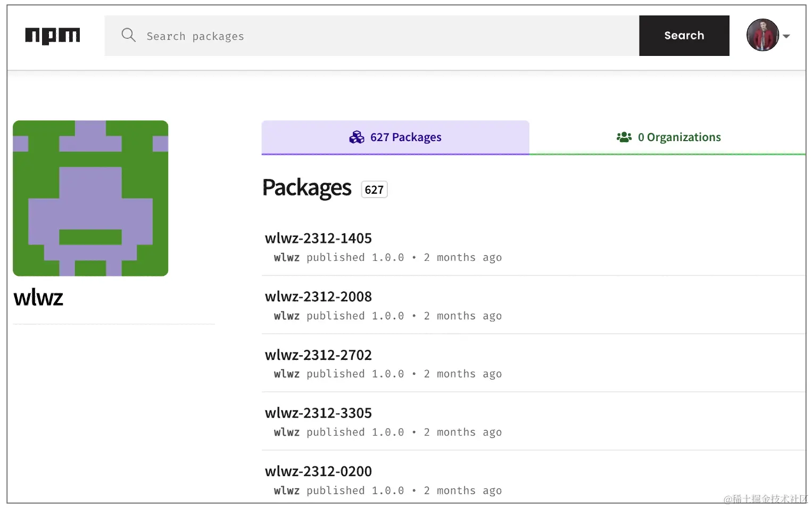Focus the Search packages input field
The width and height of the screenshot is (812, 508).
(371, 36)
